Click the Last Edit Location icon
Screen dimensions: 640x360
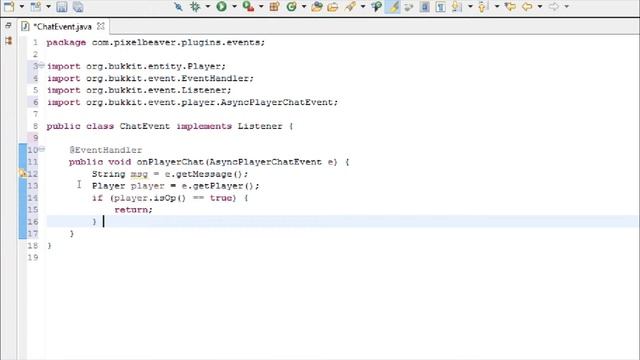coord(510,7)
